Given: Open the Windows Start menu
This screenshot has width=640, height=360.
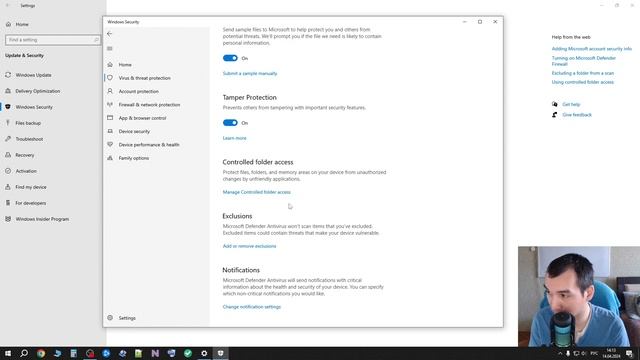Looking at the screenshot, I should 8,353.
